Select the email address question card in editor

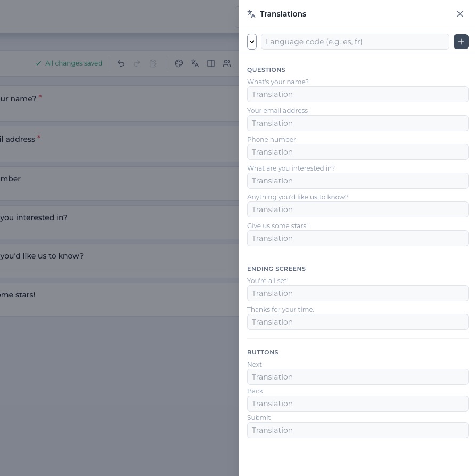tap(119, 144)
